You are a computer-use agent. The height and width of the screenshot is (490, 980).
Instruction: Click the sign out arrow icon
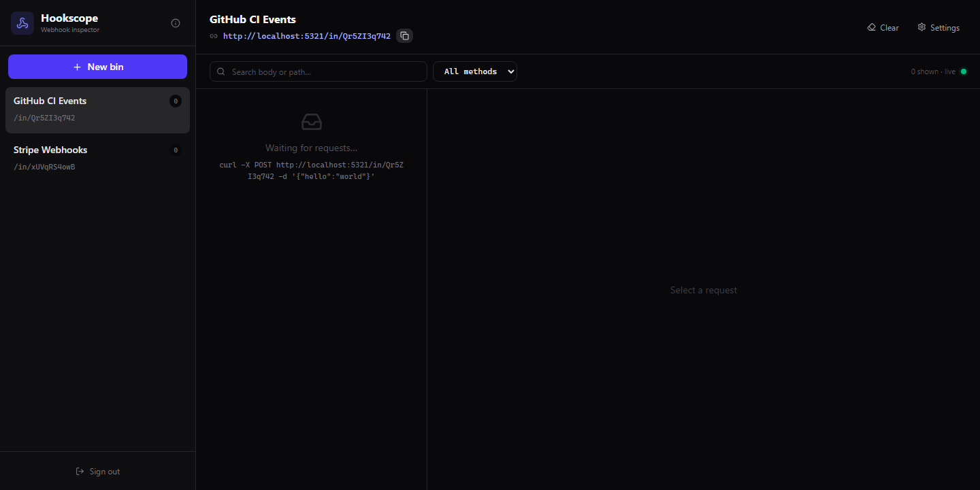coord(80,472)
